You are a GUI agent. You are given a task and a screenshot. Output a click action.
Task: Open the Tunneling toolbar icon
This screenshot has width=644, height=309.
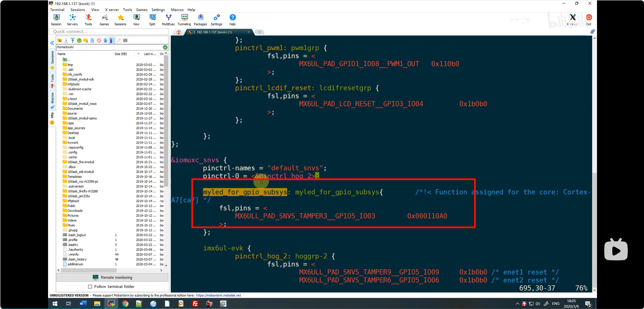tap(184, 20)
